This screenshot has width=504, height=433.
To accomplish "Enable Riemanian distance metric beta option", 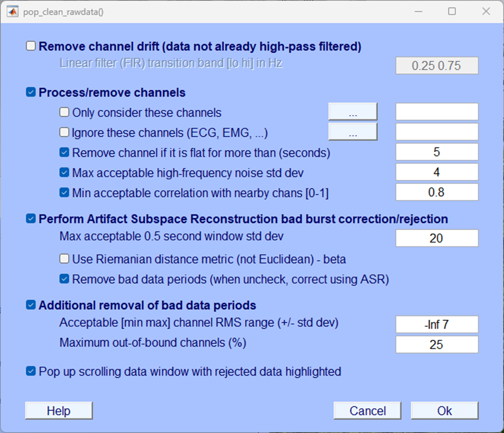I will [x=64, y=259].
